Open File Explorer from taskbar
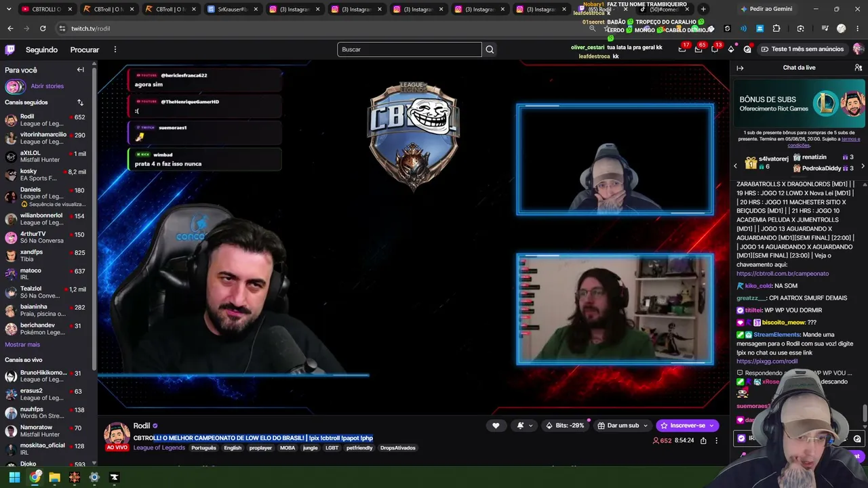Viewport: 868px width, 488px height. (x=54, y=477)
